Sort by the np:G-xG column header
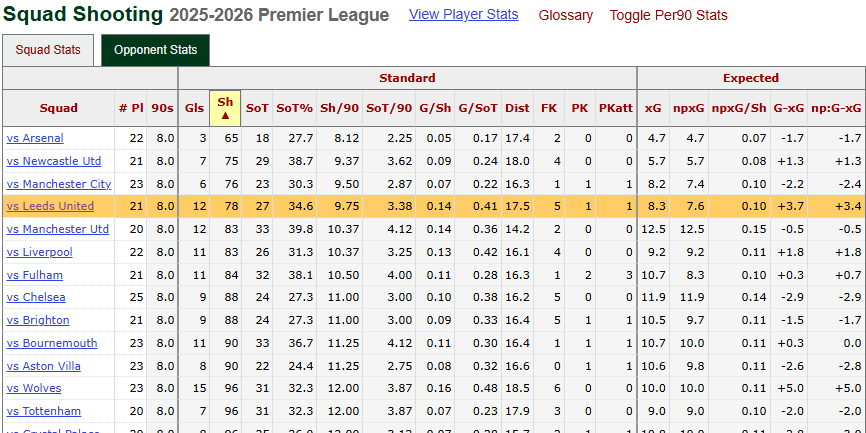The image size is (866, 433). 835,108
